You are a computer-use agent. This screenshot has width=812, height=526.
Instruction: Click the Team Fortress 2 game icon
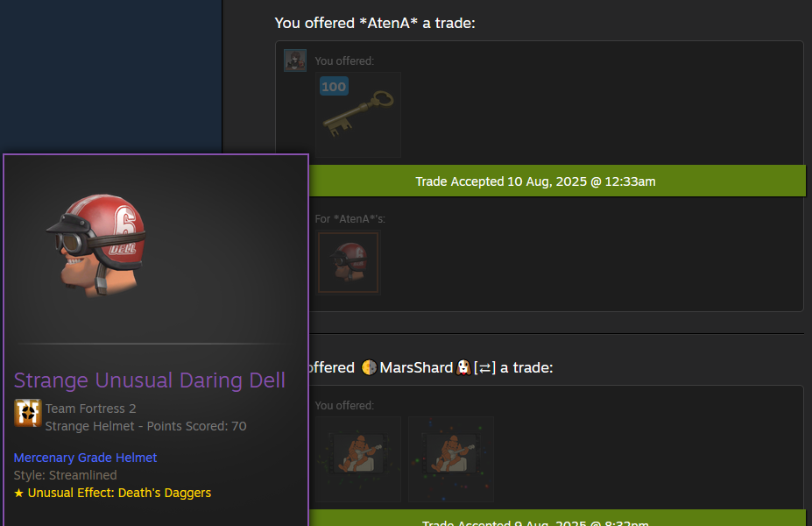(28, 413)
